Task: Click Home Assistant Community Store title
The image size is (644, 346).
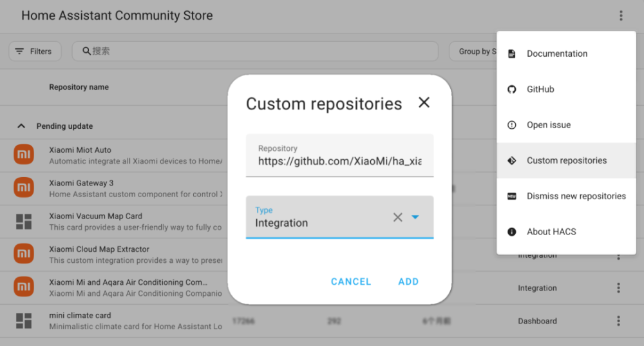Action: coord(117,15)
